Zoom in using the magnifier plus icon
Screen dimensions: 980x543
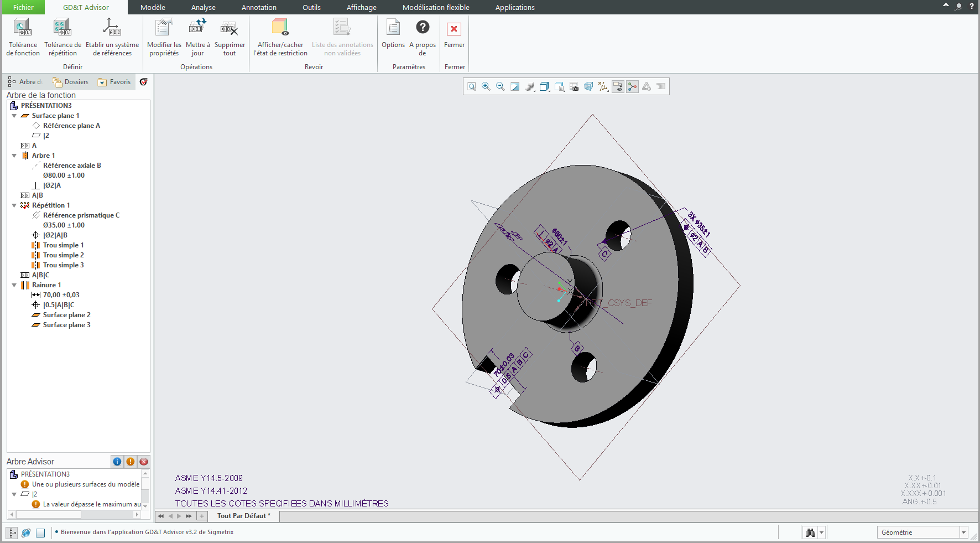coord(486,86)
